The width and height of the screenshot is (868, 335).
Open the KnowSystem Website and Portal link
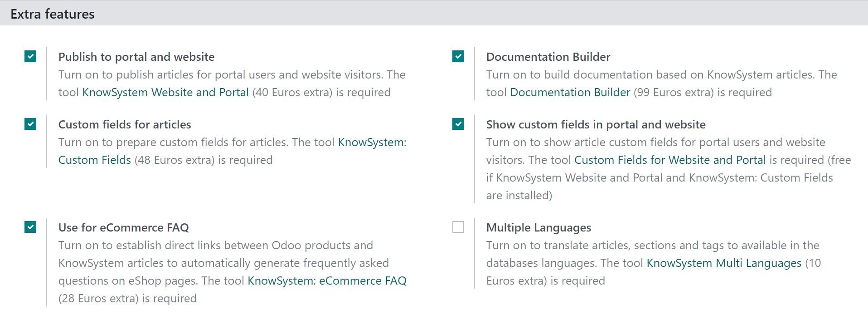click(165, 92)
